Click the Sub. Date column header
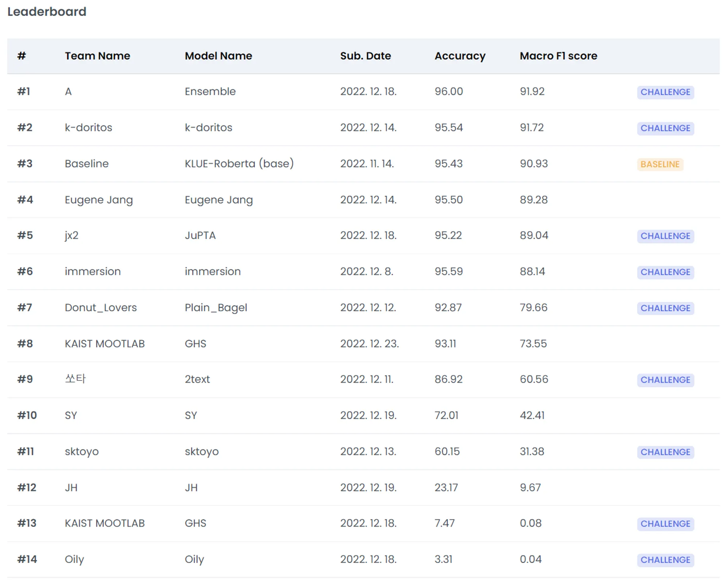This screenshot has width=726, height=588. pos(365,56)
